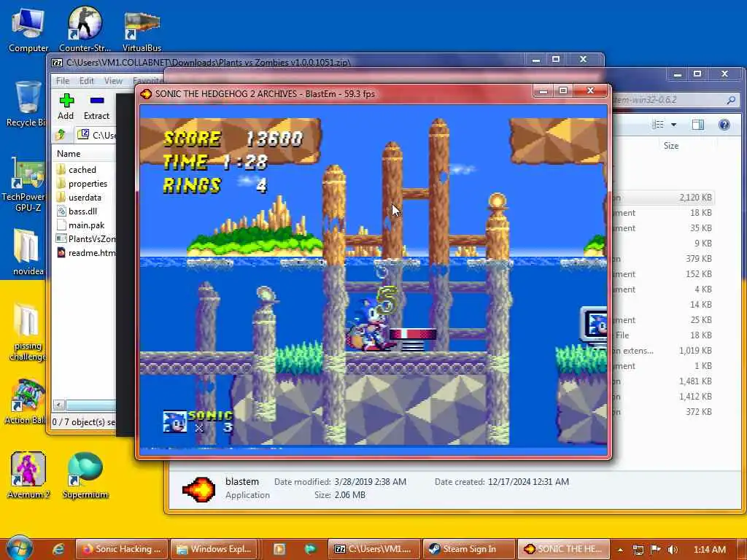Open the Windows Start button

19,548
